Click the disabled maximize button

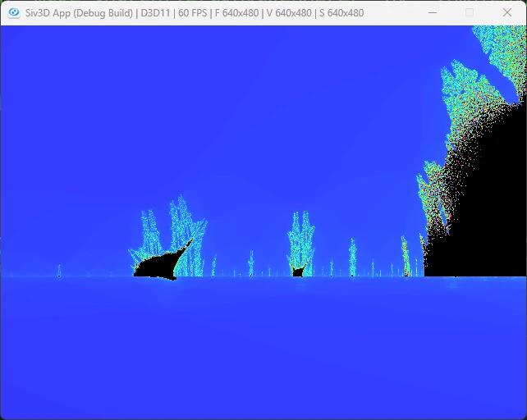(470, 13)
